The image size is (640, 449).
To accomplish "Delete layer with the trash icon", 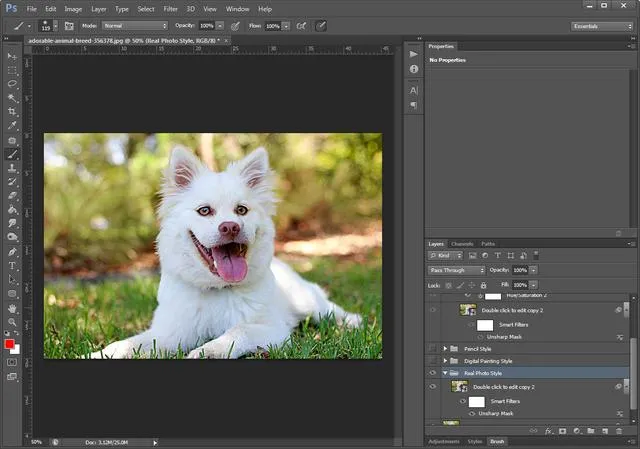I will point(619,431).
